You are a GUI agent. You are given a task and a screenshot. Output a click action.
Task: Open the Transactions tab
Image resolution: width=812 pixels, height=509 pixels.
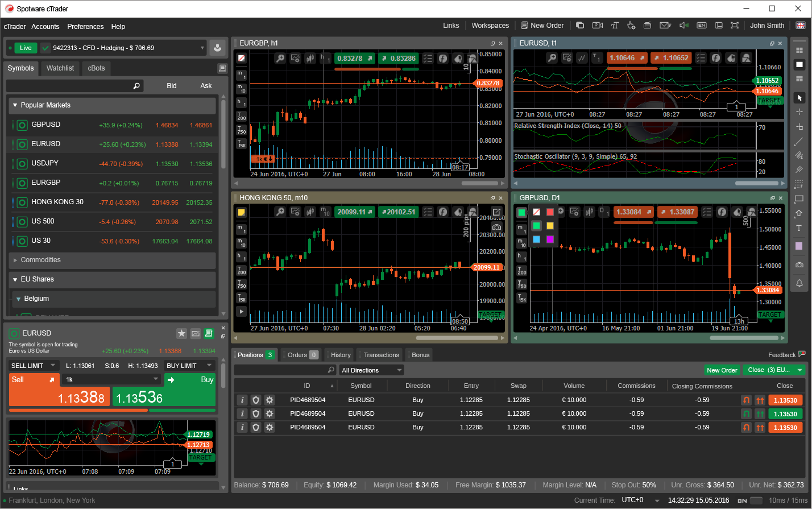click(x=381, y=355)
